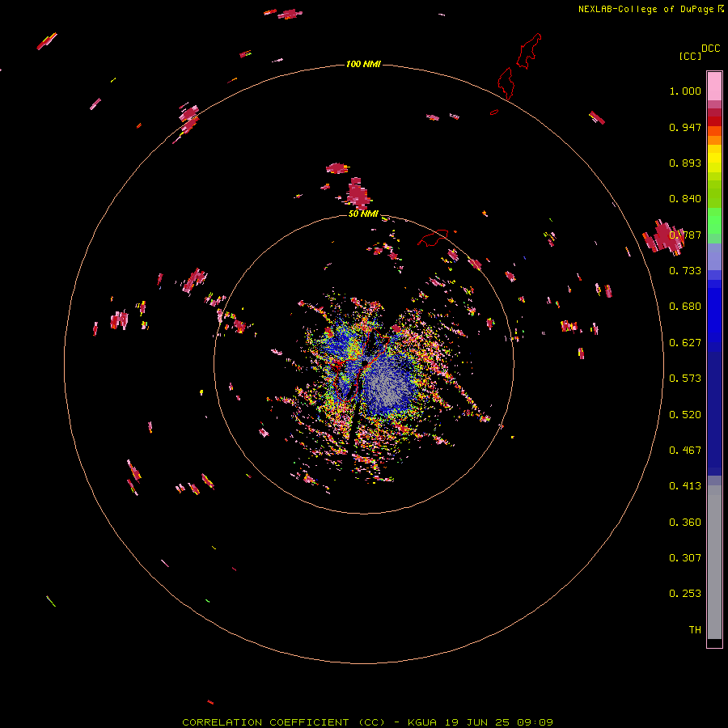Viewport: 728px width, 728px height.
Task: Click the [CC] legend unit label
Action: 690,56
